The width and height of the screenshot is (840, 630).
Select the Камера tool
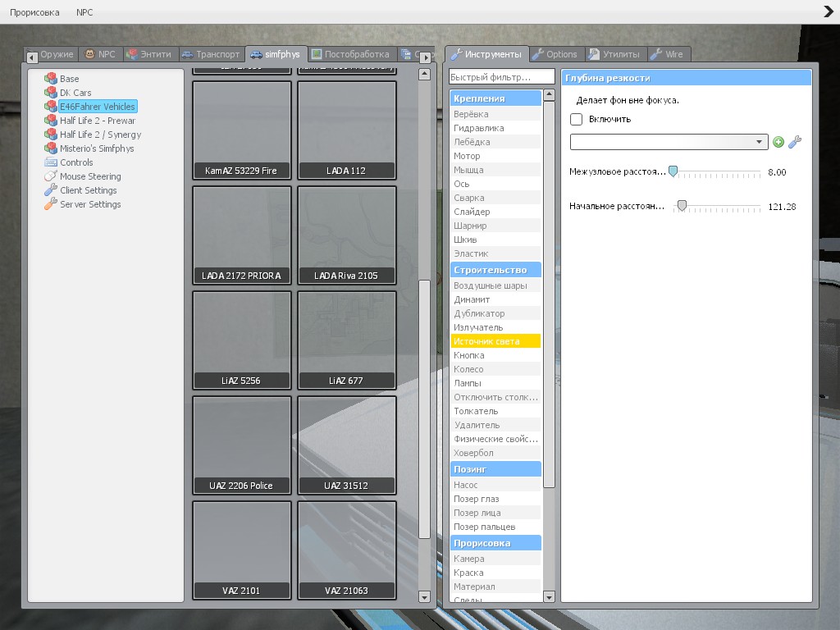click(x=495, y=559)
